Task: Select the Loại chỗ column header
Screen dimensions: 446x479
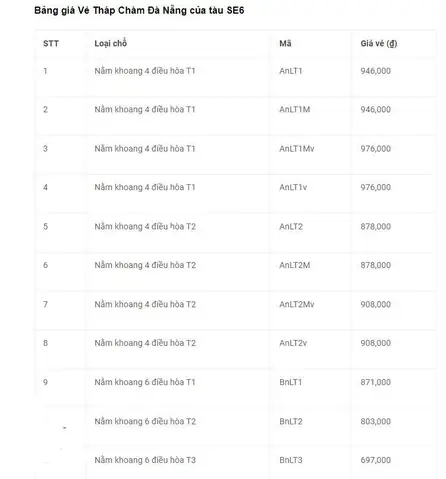Action: (x=111, y=43)
